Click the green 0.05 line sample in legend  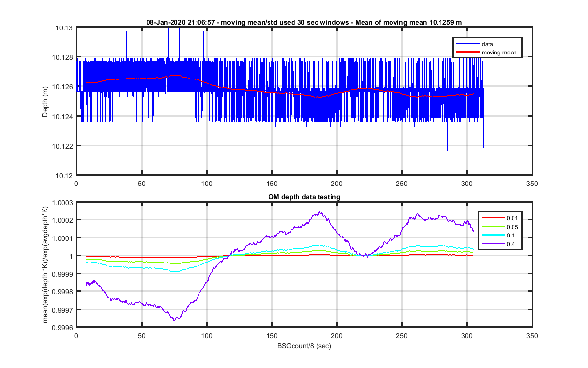click(x=493, y=226)
